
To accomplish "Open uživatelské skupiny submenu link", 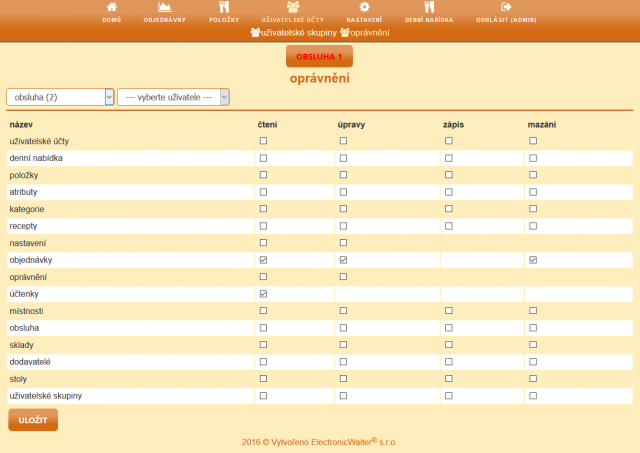I will point(298,33).
